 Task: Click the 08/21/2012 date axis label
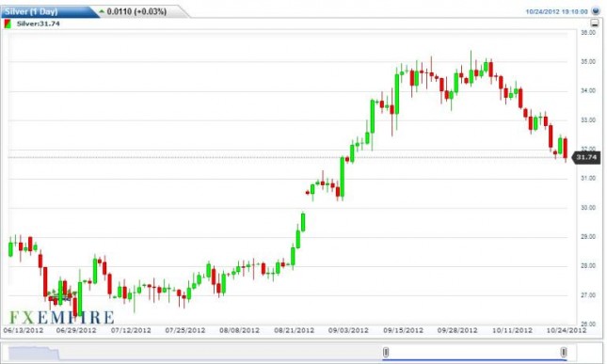(295, 330)
